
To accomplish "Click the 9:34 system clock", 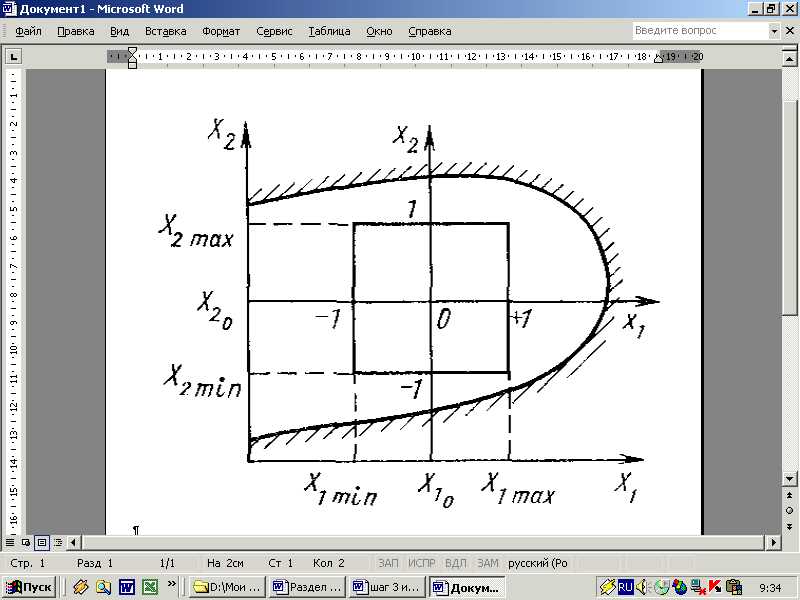I will tap(770, 588).
